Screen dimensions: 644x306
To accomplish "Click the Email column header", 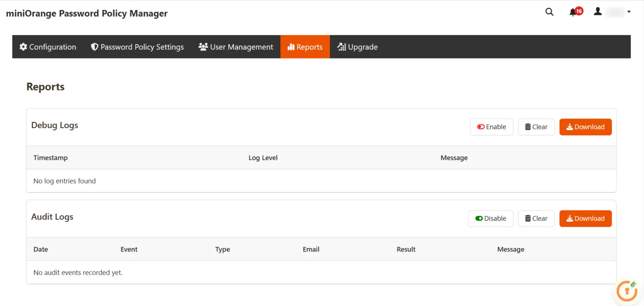I will [x=311, y=249].
